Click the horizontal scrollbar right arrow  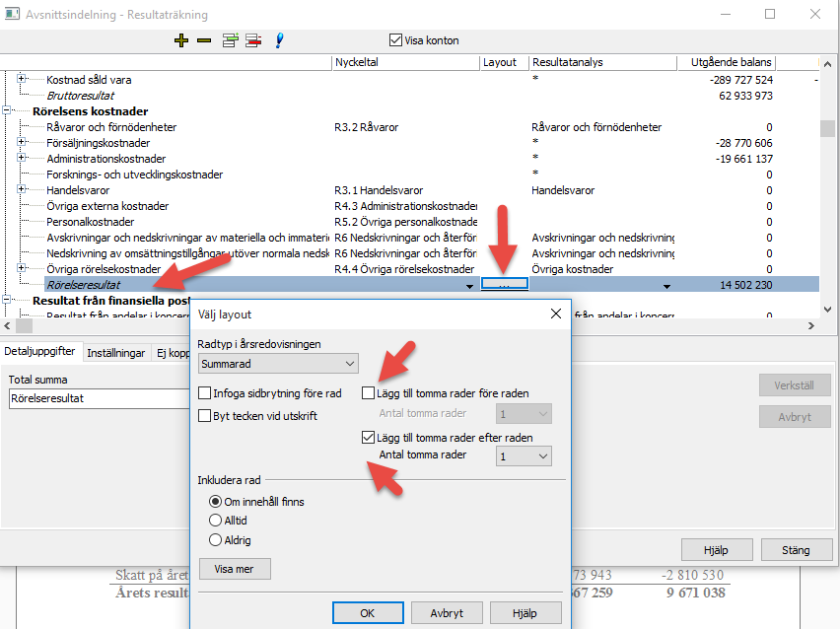(811, 325)
